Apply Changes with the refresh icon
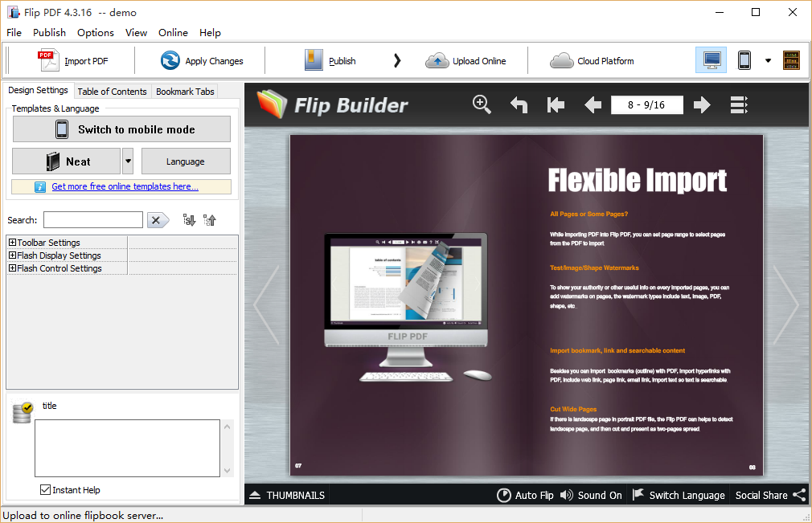The width and height of the screenshot is (812, 523). (202, 60)
